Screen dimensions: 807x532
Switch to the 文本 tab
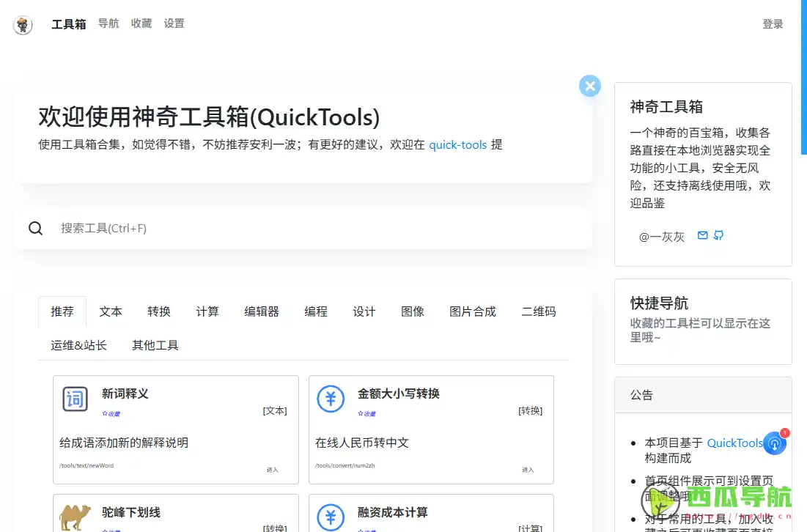click(111, 311)
